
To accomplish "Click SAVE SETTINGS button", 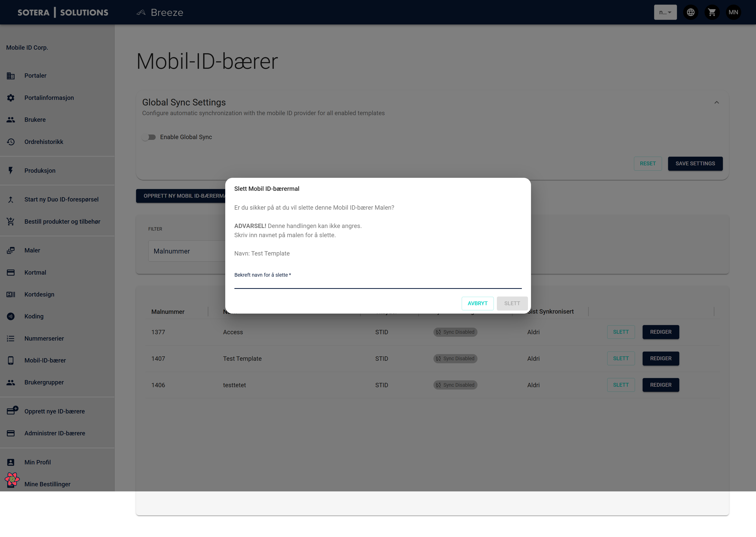I will point(695,164).
